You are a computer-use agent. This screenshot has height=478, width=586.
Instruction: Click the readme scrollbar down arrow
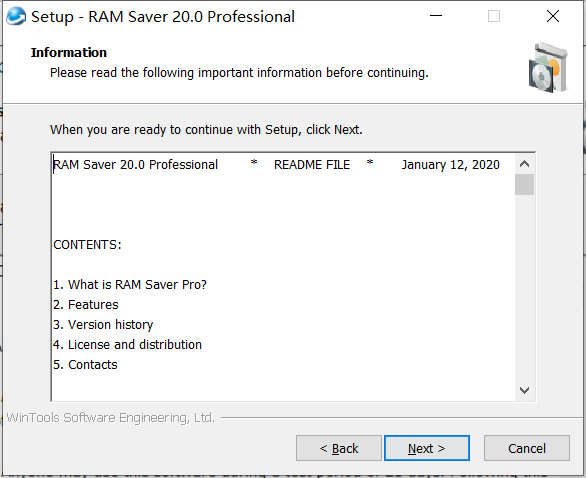[x=524, y=390]
